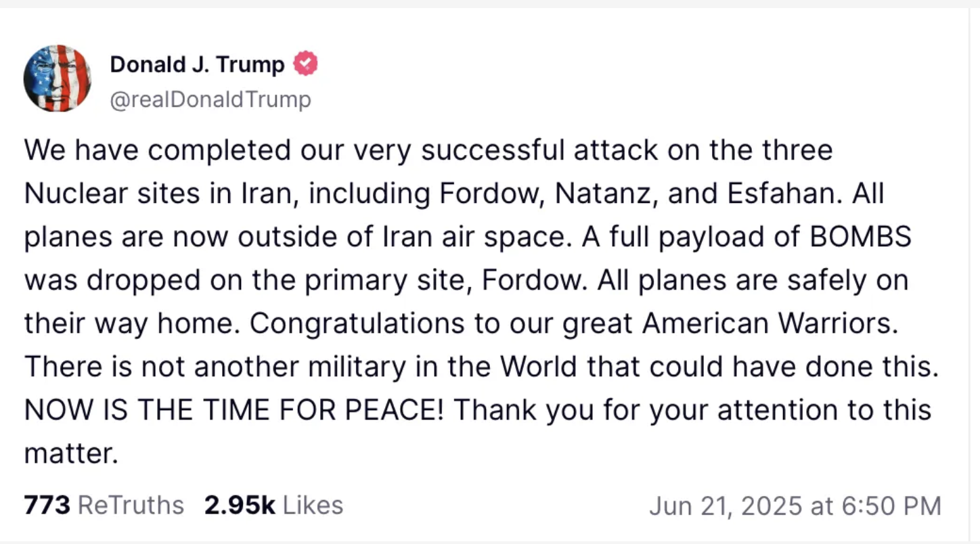Click the 2.95k likes number
The image size is (980, 544).
click(x=240, y=505)
